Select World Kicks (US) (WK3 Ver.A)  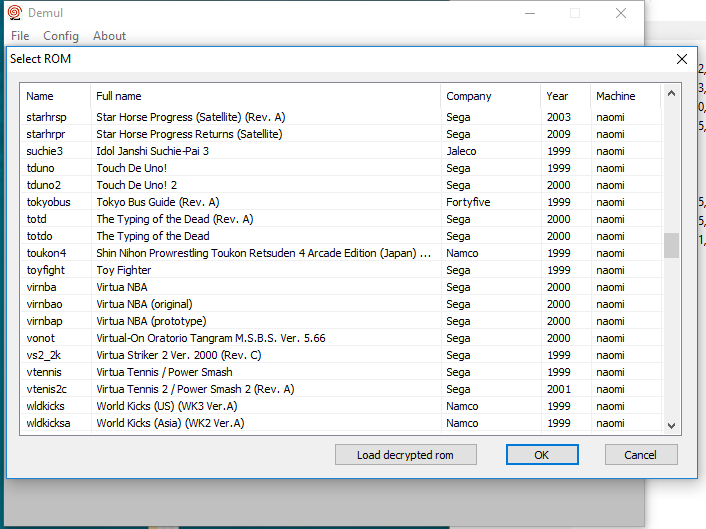tap(341, 406)
